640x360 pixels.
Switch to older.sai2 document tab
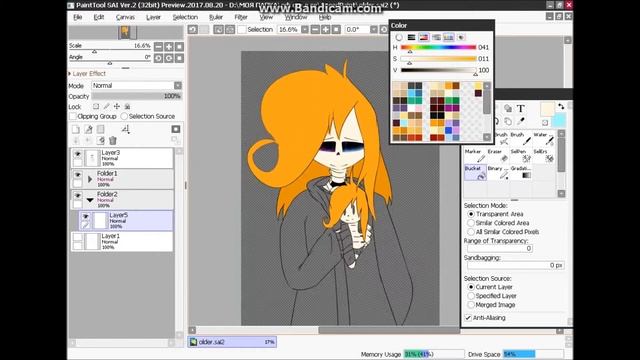pos(232,342)
